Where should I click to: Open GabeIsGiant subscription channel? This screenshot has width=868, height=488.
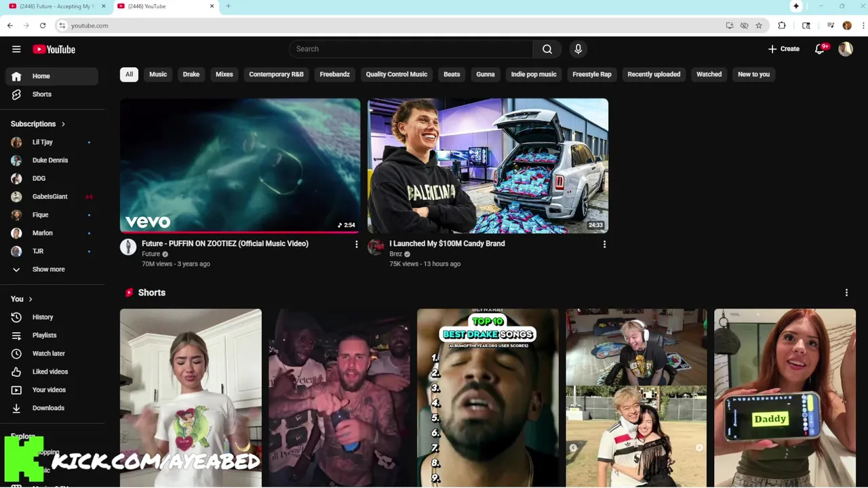tap(52, 197)
